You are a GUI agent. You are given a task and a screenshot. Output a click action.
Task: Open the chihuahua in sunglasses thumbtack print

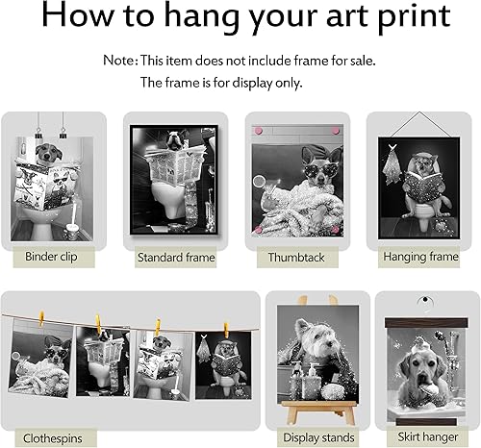[x=297, y=190]
